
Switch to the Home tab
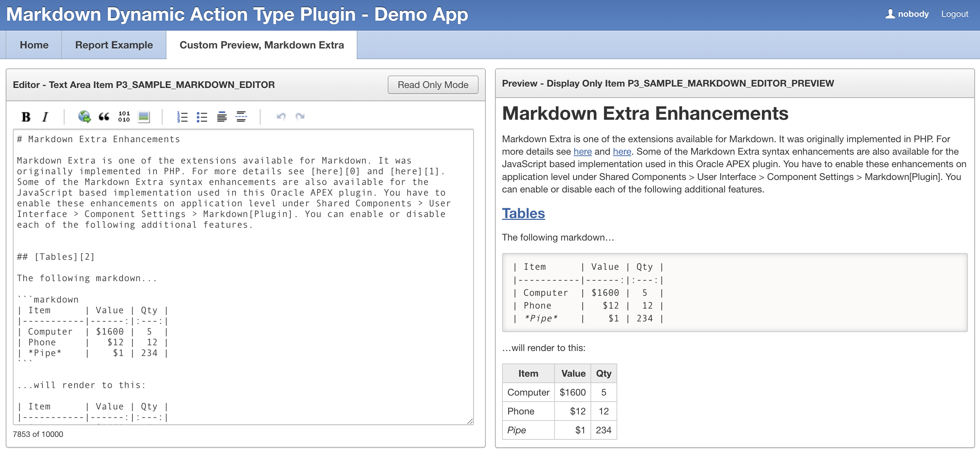(34, 45)
